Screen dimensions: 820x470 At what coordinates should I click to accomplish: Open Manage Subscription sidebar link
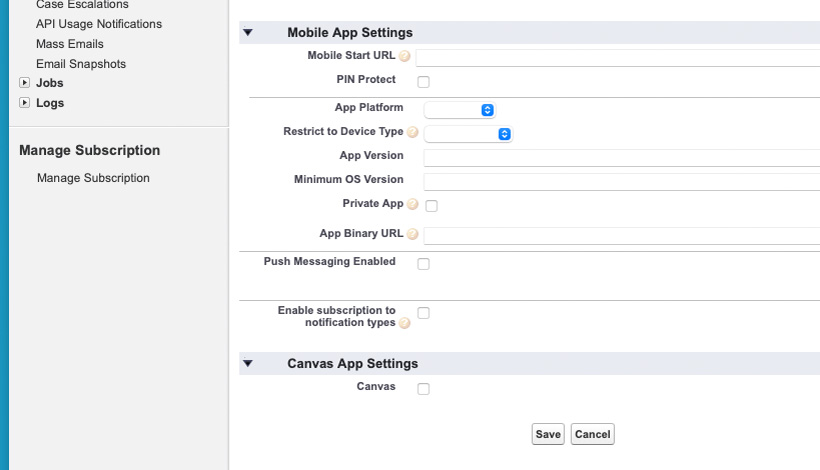(93, 178)
